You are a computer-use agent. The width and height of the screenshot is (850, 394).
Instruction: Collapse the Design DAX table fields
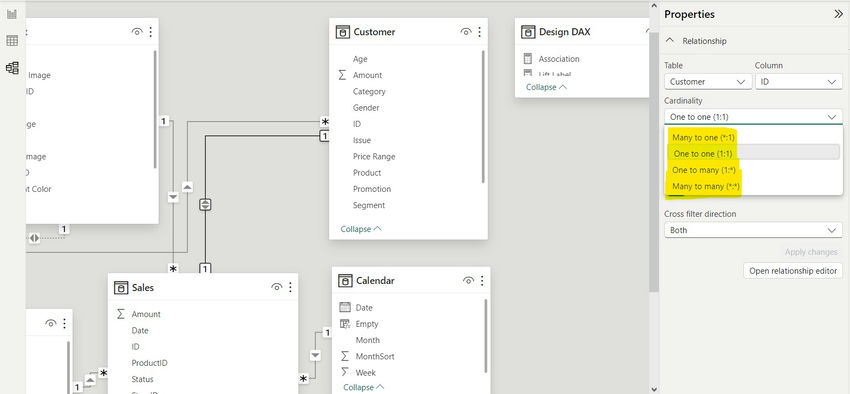[x=546, y=87]
